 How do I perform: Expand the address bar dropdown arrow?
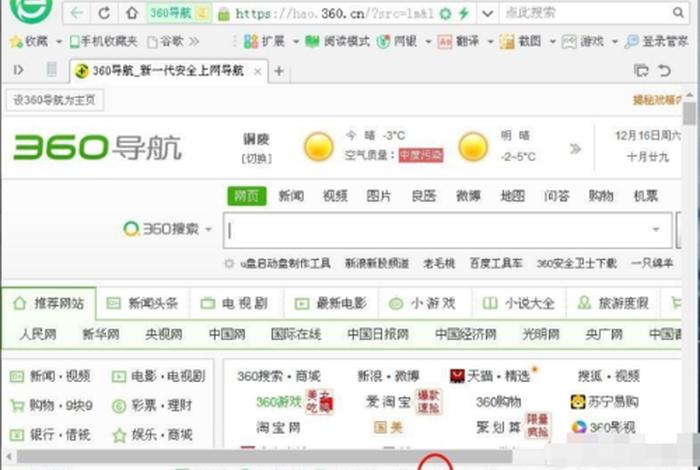[x=488, y=13]
